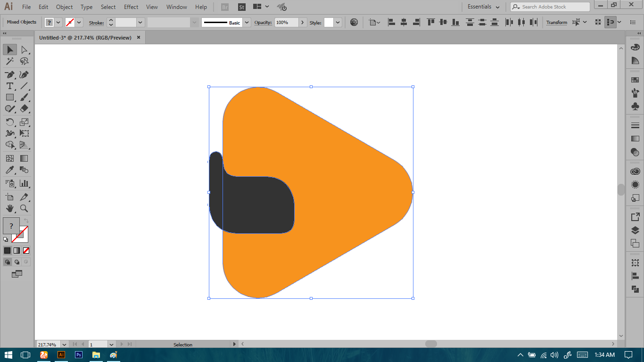Click the fill color swatch in toolbox
Image resolution: width=644 pixels, height=362 pixels.
click(11, 226)
